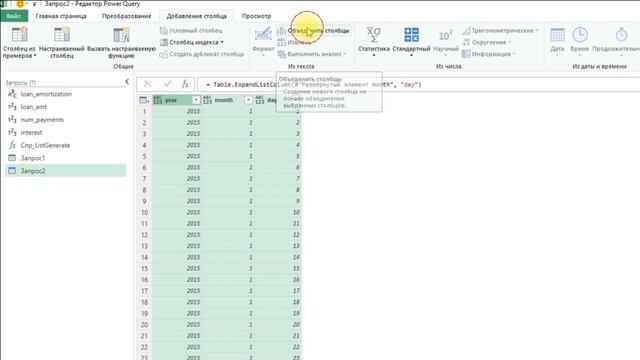Open Информация dropdown
The height and width of the screenshot is (360, 640).
pyautogui.click(x=489, y=54)
